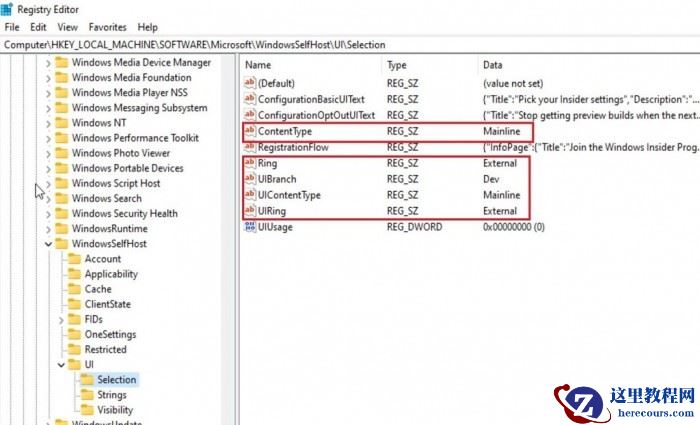Open the Favorites menu
700x425 pixels.
[x=107, y=27]
